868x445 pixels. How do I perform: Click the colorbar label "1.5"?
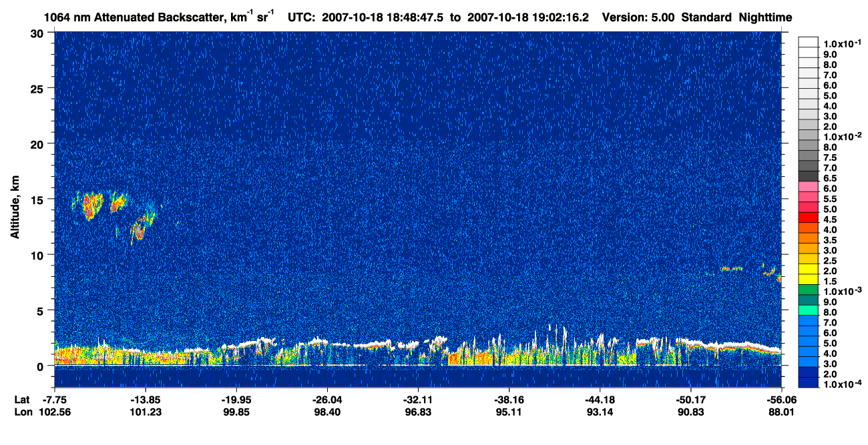click(x=829, y=281)
